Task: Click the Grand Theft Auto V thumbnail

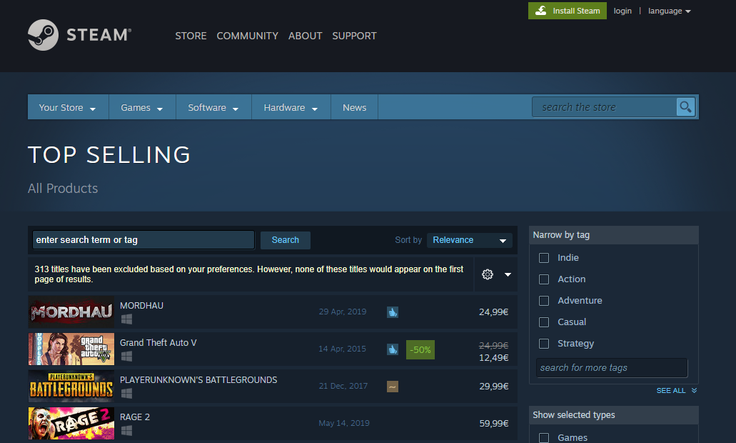Action: [71, 349]
